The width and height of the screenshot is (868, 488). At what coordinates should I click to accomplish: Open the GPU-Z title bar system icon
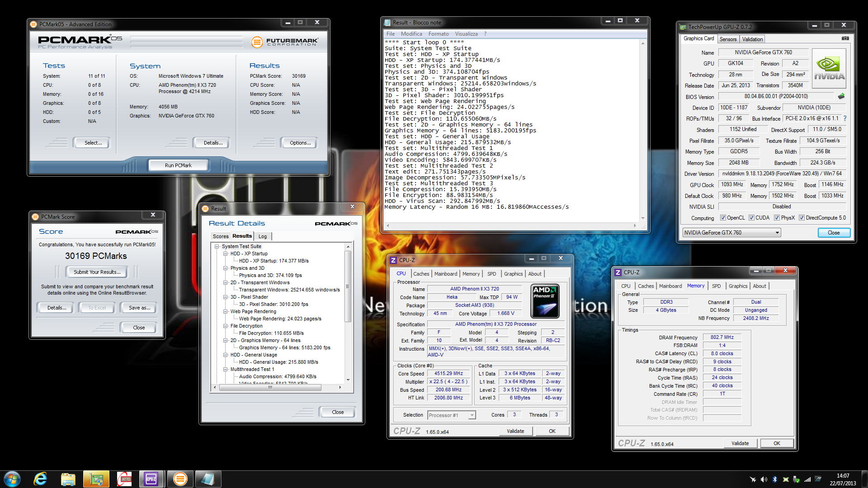(683, 27)
